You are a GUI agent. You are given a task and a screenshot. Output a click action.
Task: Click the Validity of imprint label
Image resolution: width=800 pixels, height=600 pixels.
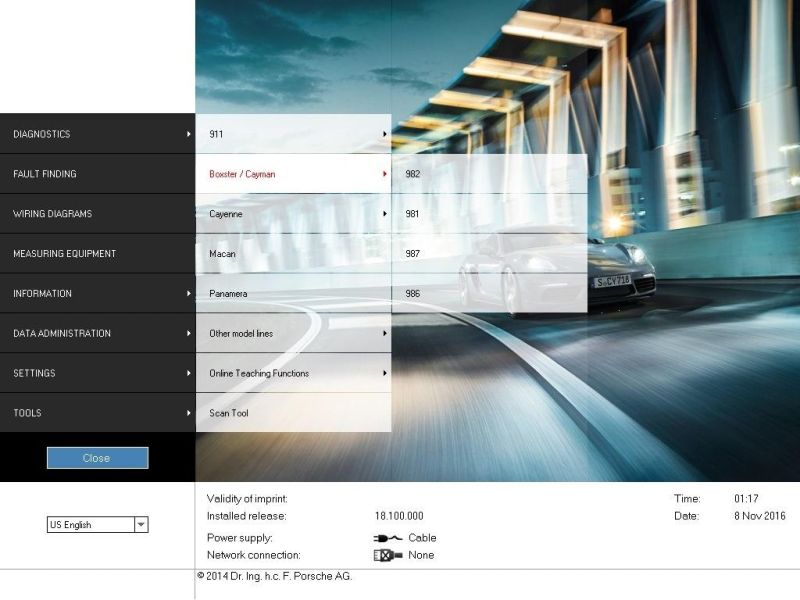(247, 498)
